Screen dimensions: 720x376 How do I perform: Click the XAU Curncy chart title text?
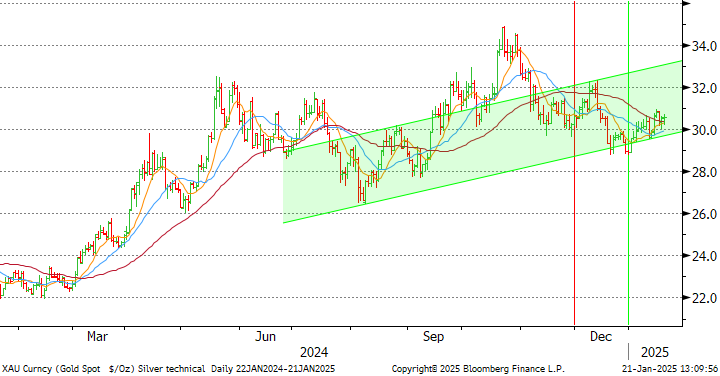[103, 369]
